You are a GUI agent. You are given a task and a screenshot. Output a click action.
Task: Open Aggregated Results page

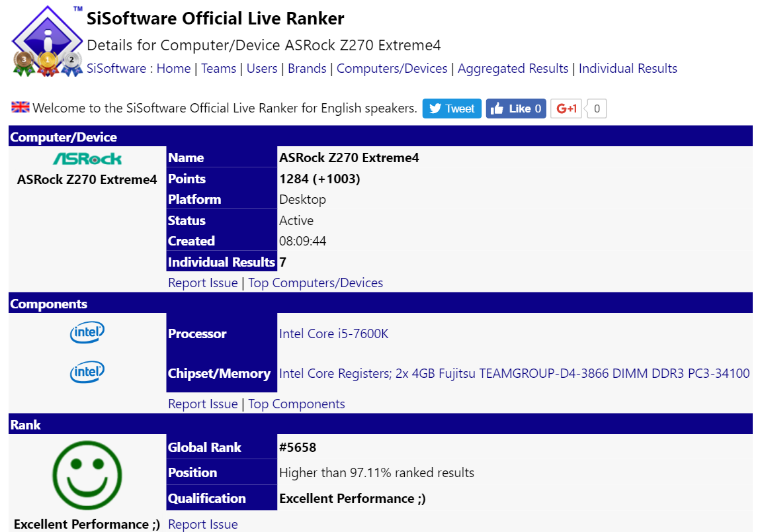(x=513, y=68)
